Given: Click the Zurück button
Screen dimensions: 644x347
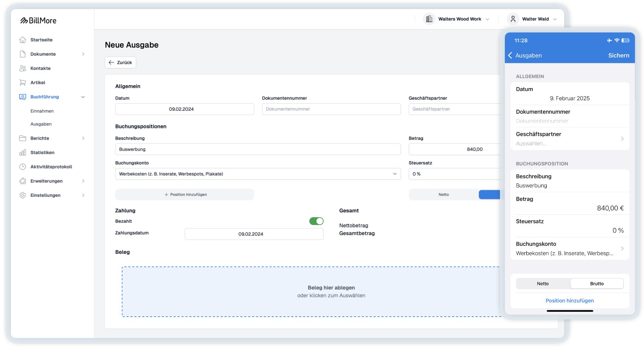Looking at the screenshot, I should tap(120, 62).
